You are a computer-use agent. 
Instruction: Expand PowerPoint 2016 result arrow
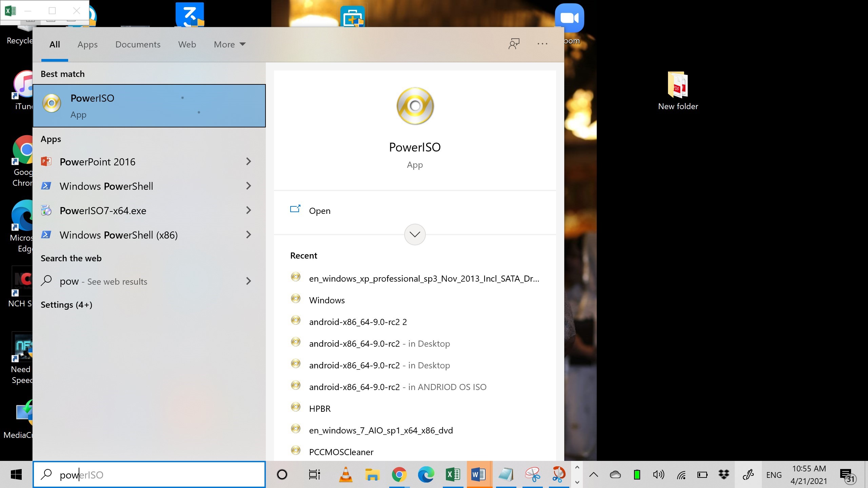coord(249,161)
